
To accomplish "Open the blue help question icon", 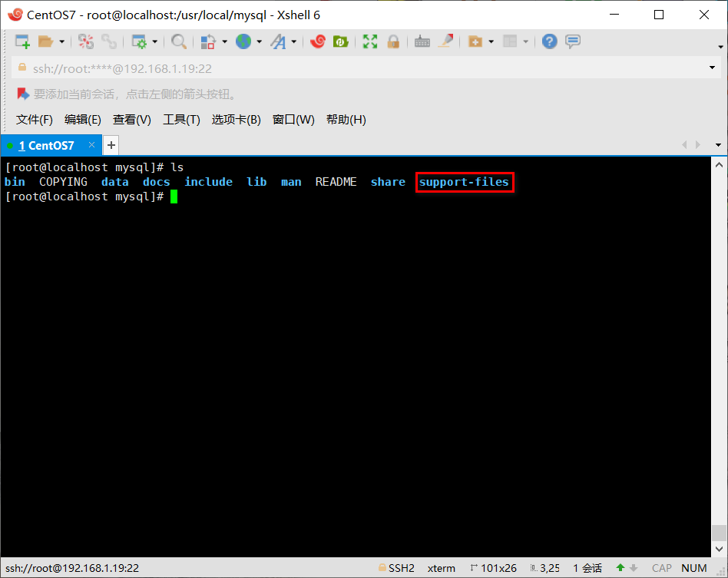I will (550, 41).
